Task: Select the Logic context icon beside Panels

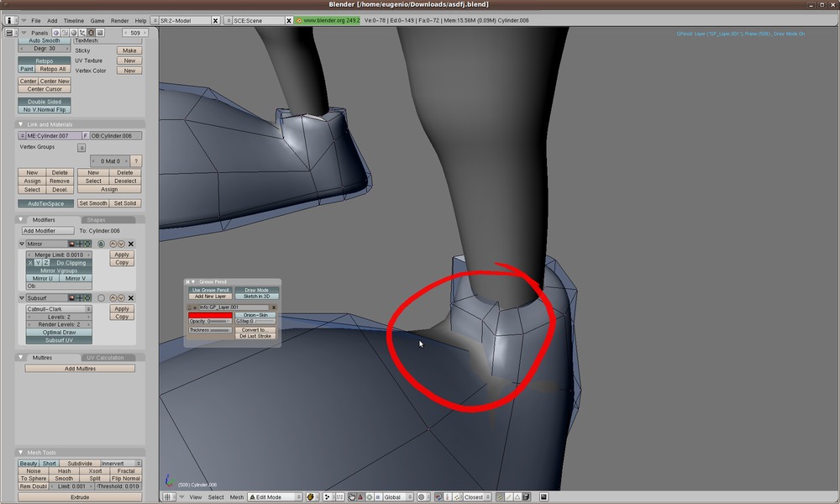Action: pos(56,33)
